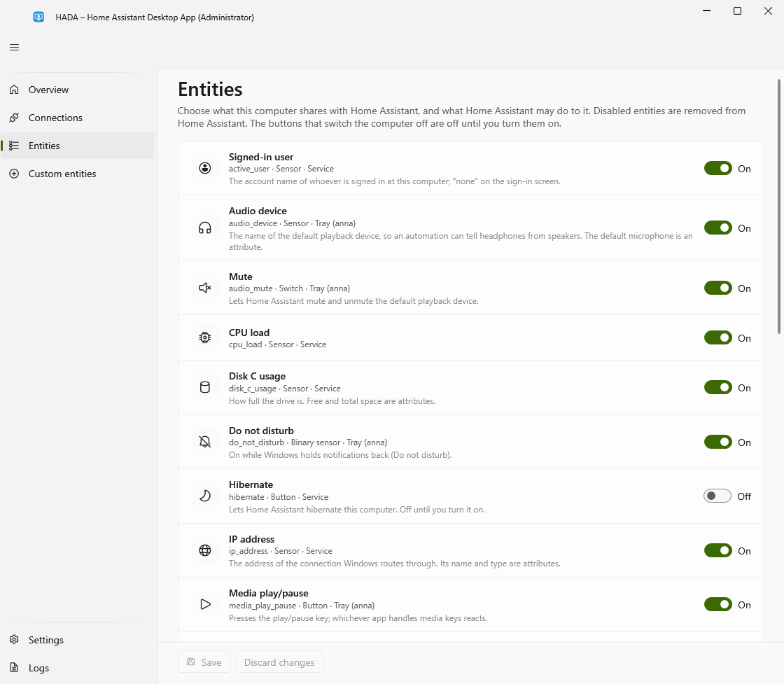
Task: Turn off the Do not disturb toggle
Action: coord(718,442)
